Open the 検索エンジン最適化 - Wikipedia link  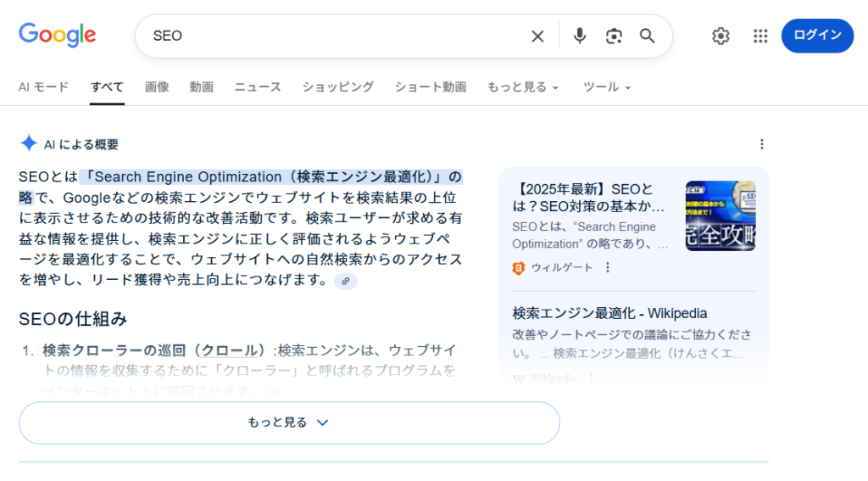point(609,313)
